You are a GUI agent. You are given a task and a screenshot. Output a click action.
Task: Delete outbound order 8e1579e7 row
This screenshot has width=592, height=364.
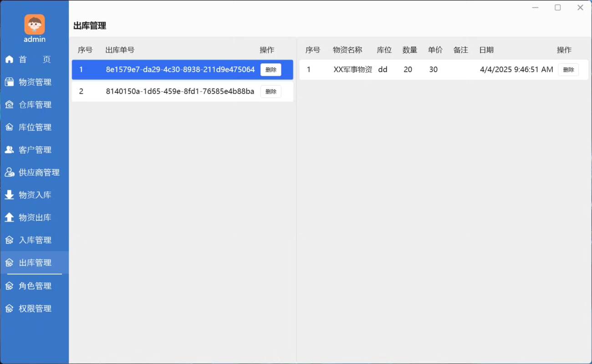click(x=270, y=70)
